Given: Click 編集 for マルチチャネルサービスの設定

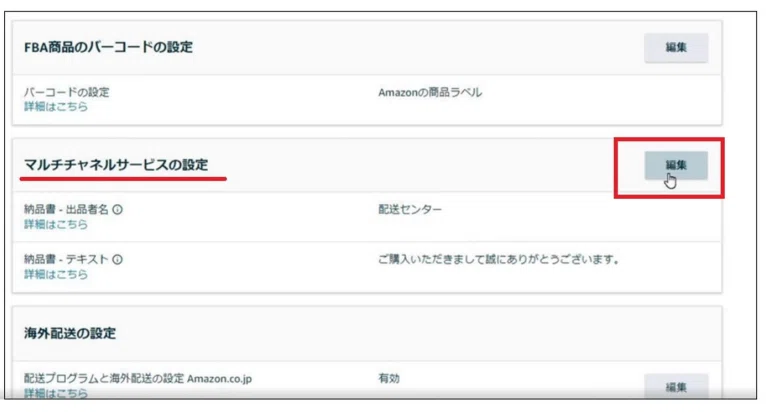Looking at the screenshot, I should coord(676,165).
